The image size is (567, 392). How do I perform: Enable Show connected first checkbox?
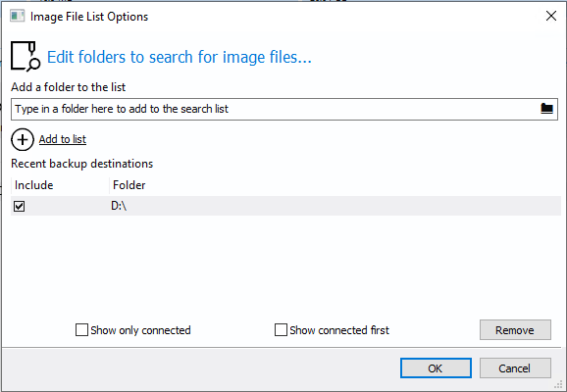tap(281, 330)
